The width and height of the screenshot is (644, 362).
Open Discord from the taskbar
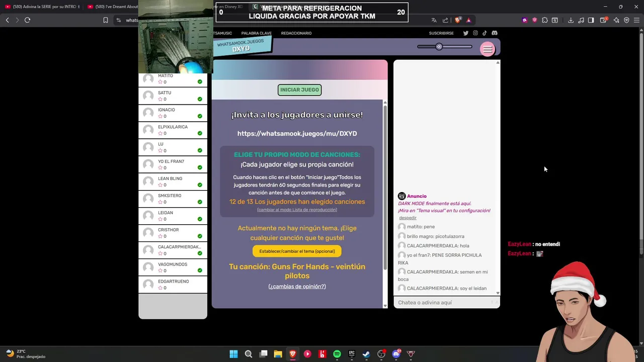click(x=396, y=354)
